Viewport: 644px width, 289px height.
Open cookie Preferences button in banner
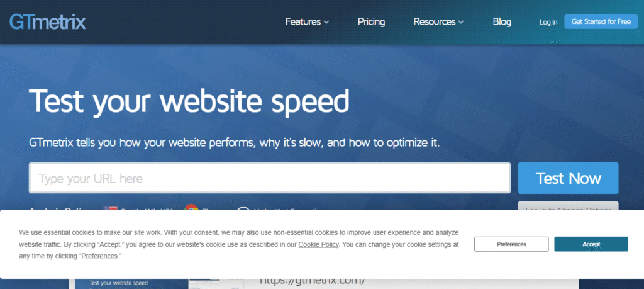(x=511, y=244)
